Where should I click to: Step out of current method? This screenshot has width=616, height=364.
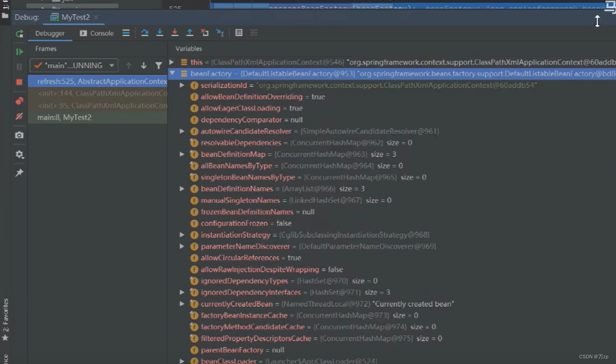click(x=190, y=33)
